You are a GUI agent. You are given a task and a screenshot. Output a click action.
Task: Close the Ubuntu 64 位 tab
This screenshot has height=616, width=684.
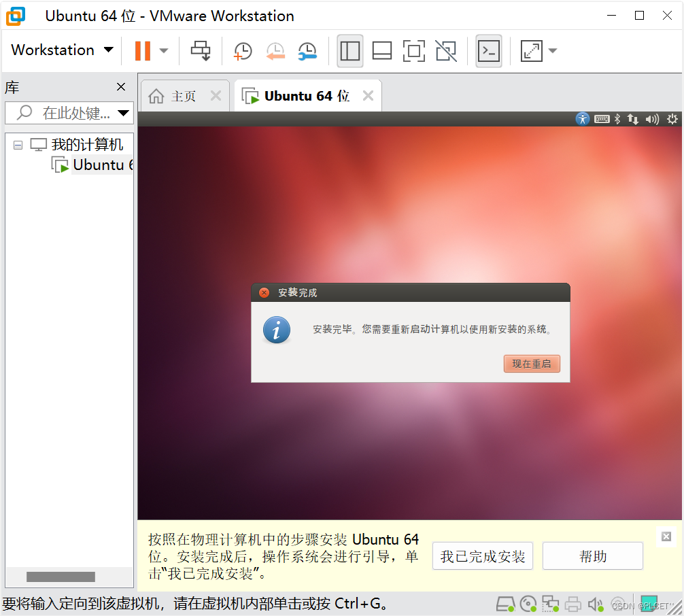368,96
